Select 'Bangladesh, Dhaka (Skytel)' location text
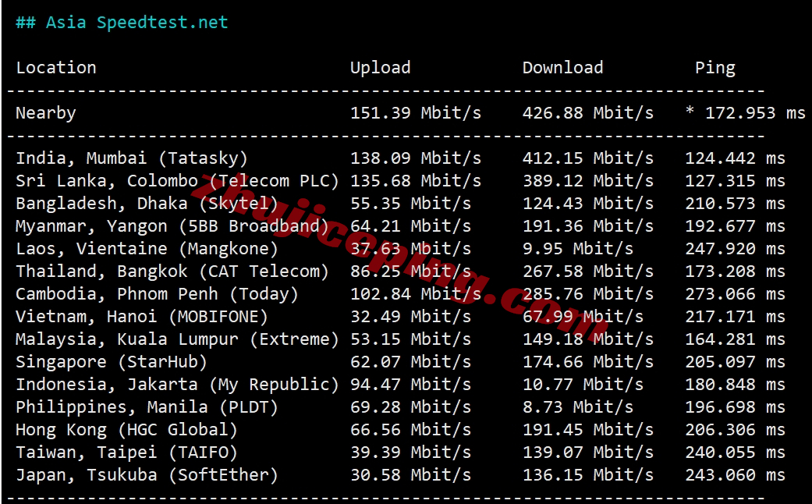This screenshot has width=812, height=504. point(147,204)
